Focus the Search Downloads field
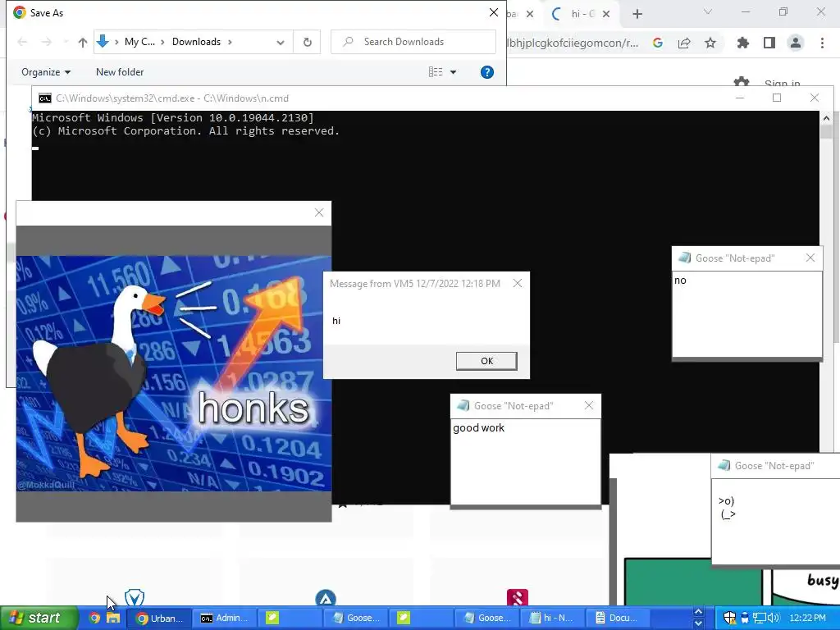Screen dimensions: 840x630 click(x=413, y=42)
